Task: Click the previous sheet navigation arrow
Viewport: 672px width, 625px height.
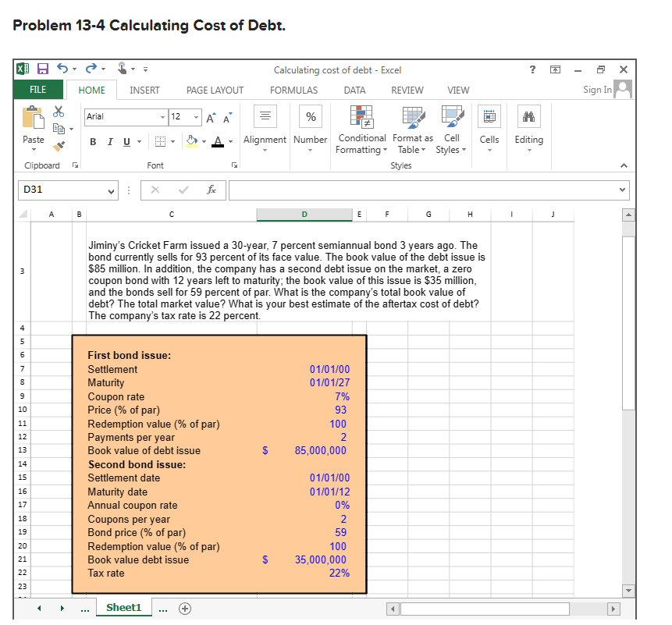Action: coord(39,609)
